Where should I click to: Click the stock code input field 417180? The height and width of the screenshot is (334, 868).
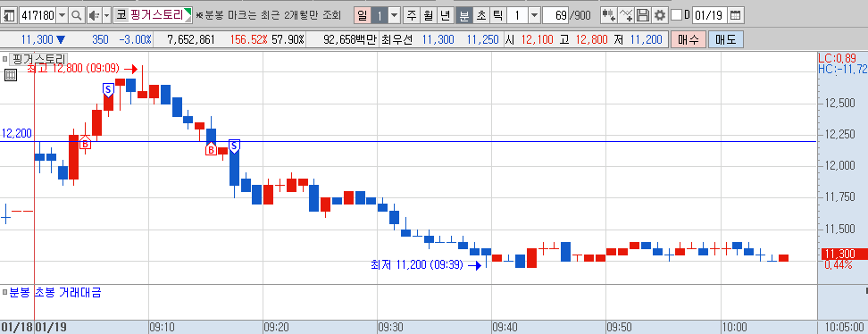click(38, 15)
